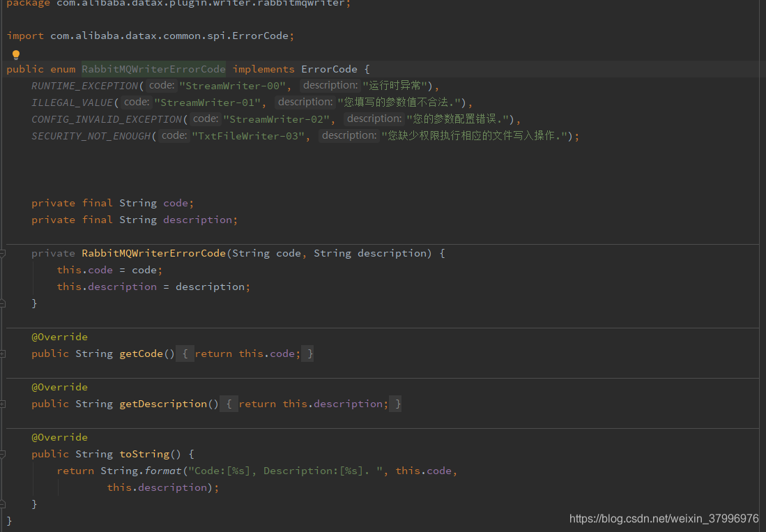Image resolution: width=766 pixels, height=532 pixels.
Task: Click the "StreamWriter-01" string literal
Action: [x=207, y=102]
